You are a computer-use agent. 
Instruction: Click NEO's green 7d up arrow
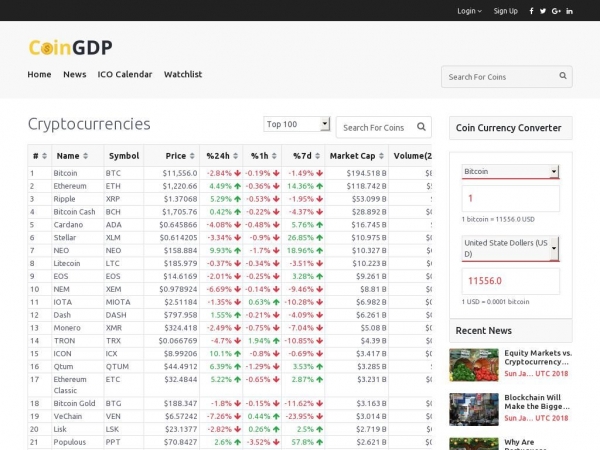(x=320, y=250)
